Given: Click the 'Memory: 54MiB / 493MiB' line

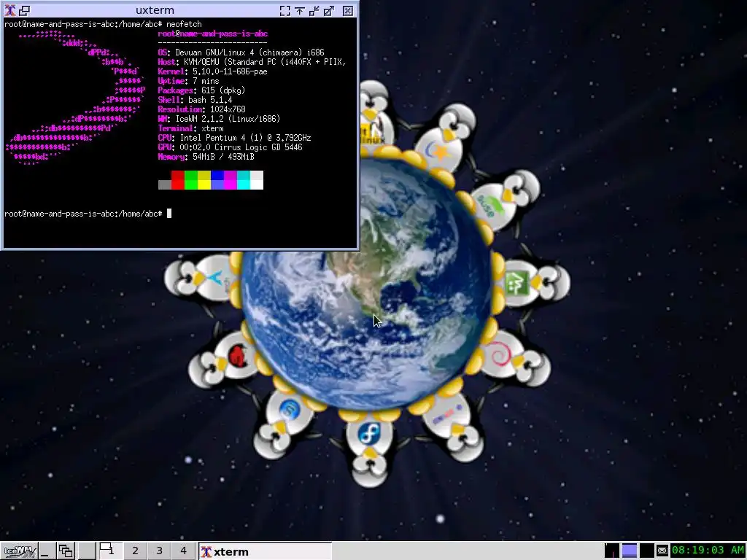Looking at the screenshot, I should (206, 157).
